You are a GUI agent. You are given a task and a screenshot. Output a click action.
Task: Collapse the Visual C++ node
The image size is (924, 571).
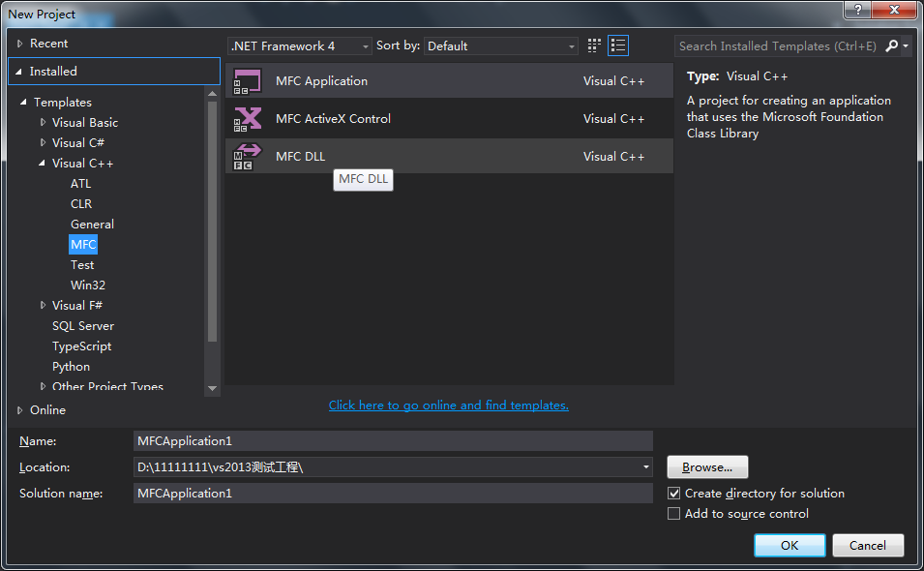click(43, 163)
